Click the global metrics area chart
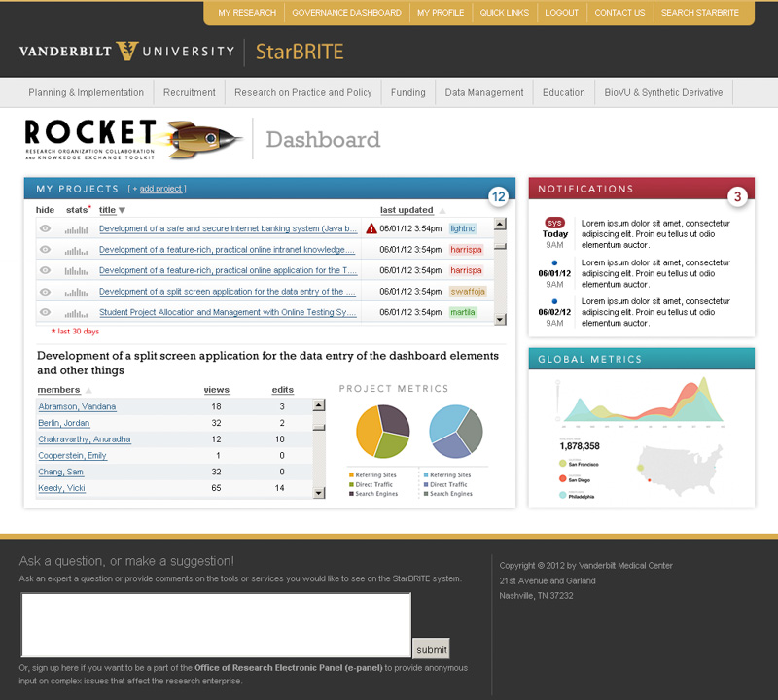778x700 pixels. click(x=643, y=401)
